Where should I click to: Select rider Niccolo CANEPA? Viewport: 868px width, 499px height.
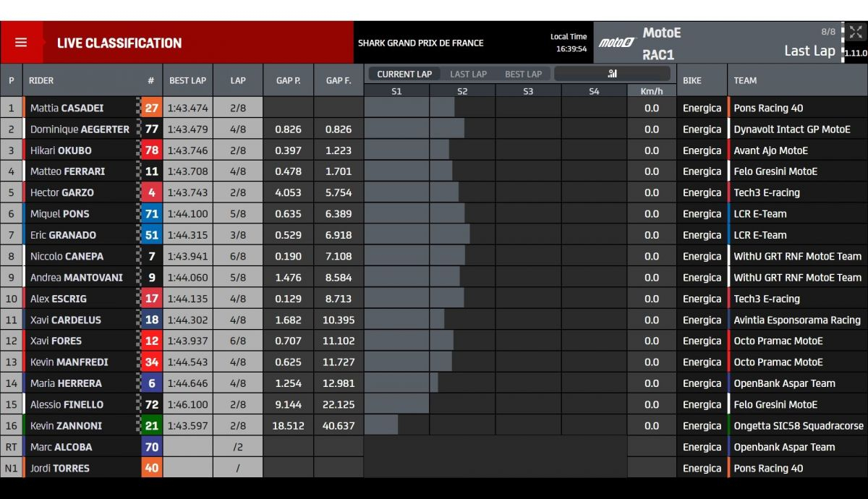tap(67, 256)
